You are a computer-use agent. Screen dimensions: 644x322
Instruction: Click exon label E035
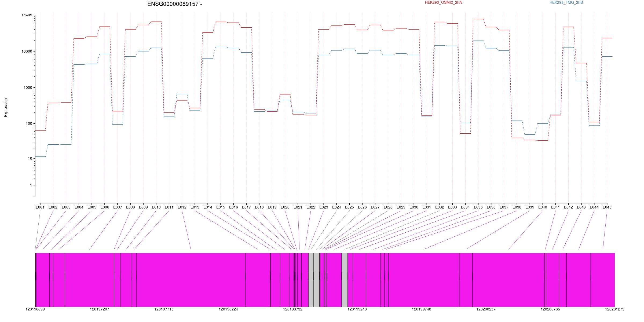[x=478, y=207]
